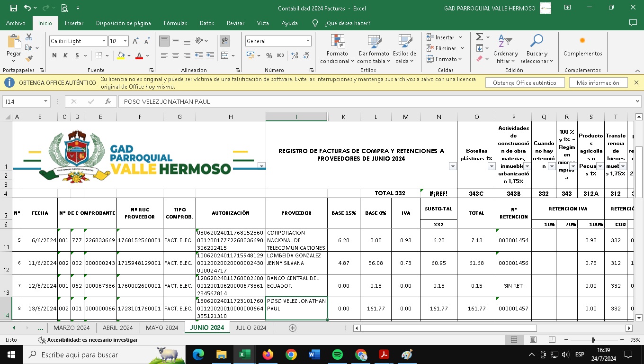Screen dimensions: 644x364
Task: Switch to the MAYO 2024 sheet
Action: pos(162,328)
